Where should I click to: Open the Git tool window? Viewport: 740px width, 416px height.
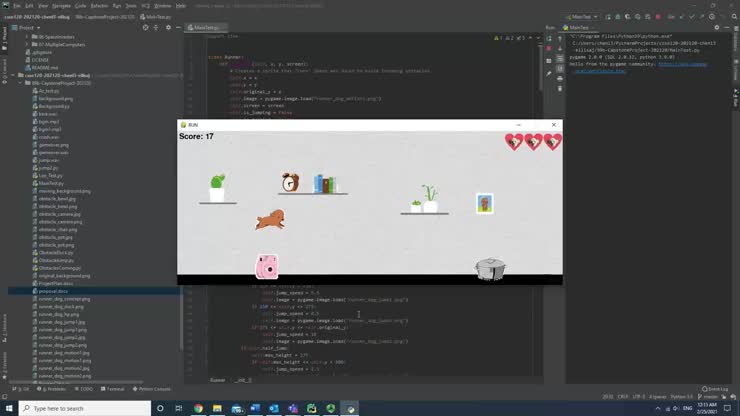click(21, 389)
